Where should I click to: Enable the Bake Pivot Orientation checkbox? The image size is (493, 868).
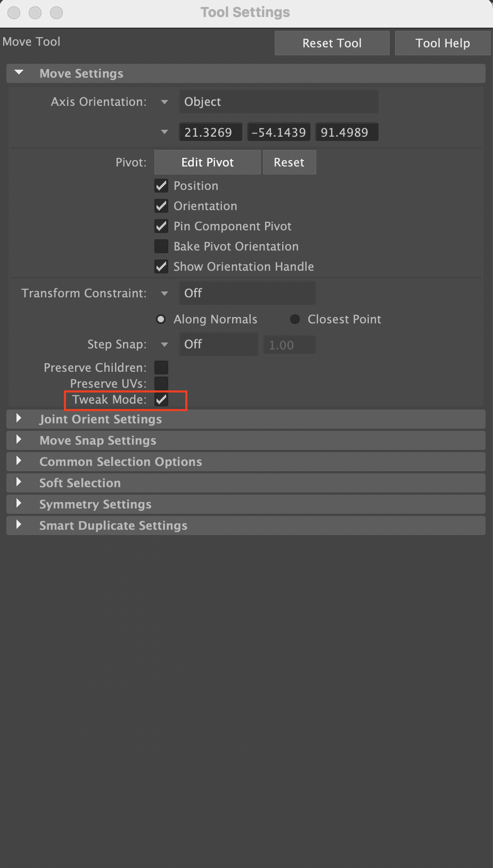coord(161,246)
